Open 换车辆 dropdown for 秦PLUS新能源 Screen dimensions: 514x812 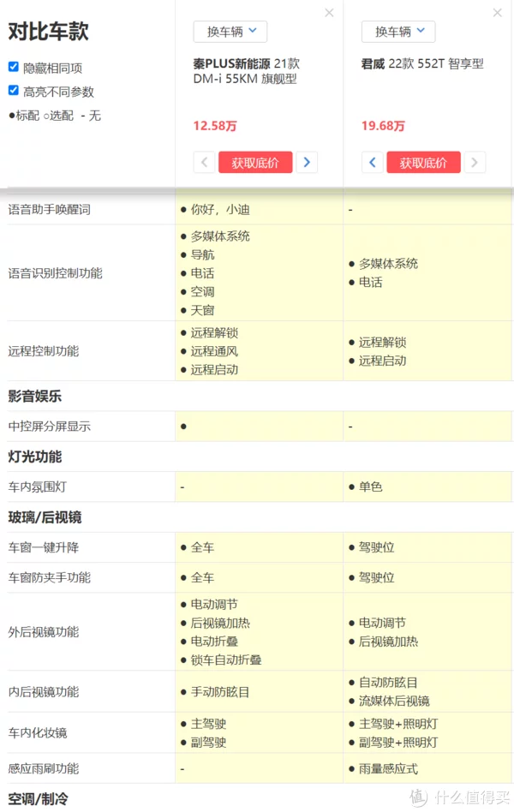pyautogui.click(x=230, y=32)
